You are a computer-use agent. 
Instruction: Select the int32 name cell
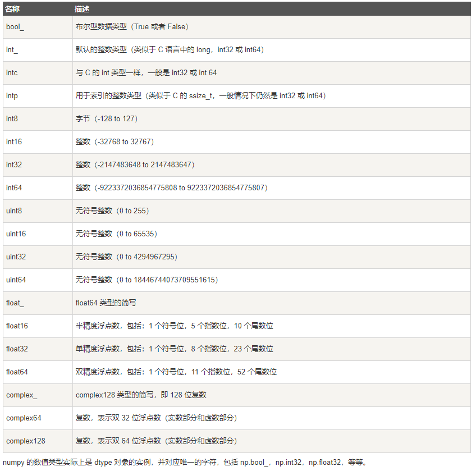38,165
